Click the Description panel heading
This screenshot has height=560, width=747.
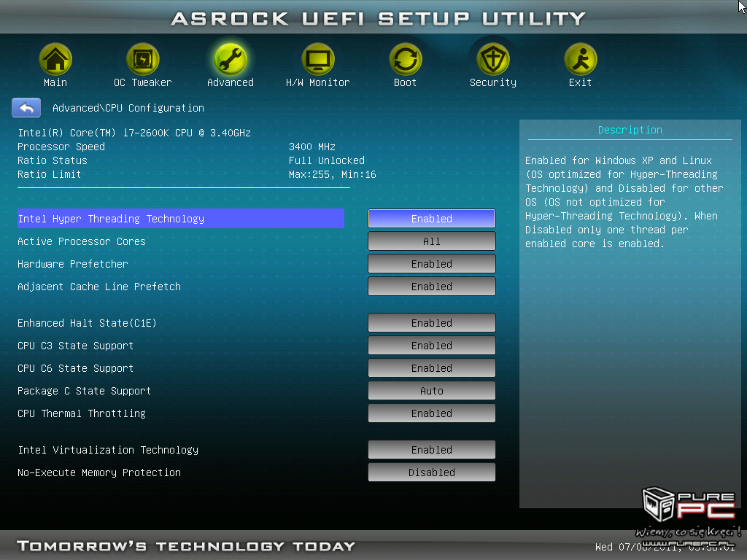630,130
